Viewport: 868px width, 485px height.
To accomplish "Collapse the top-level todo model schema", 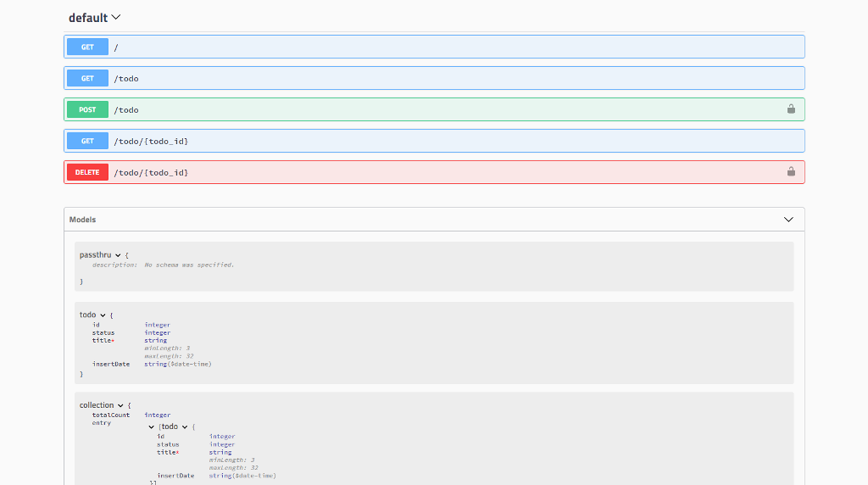I will pos(103,315).
